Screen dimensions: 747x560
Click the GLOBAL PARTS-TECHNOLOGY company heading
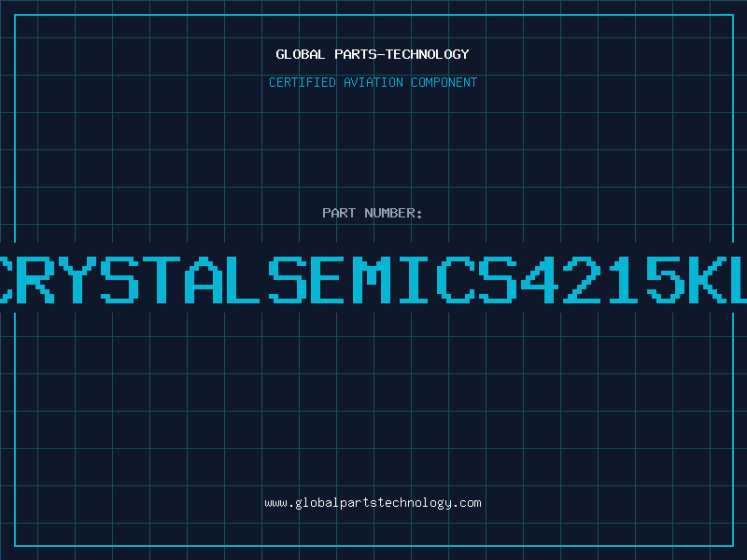(x=373, y=54)
